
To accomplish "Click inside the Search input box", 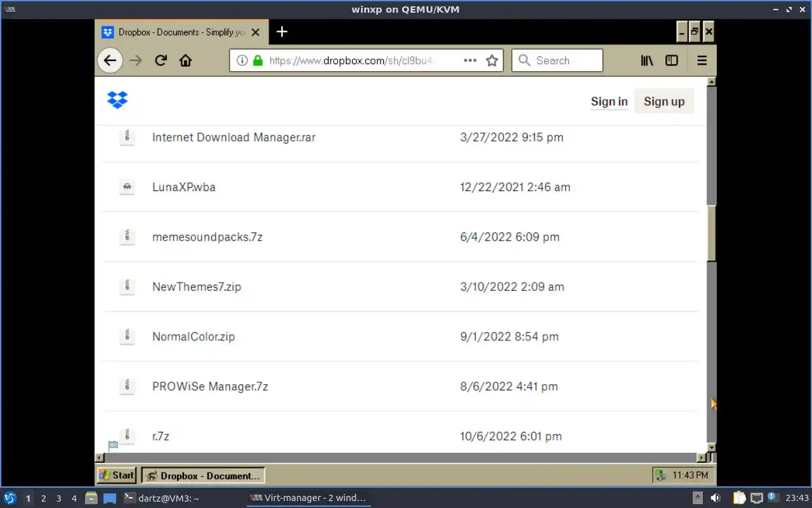I will click(x=557, y=60).
